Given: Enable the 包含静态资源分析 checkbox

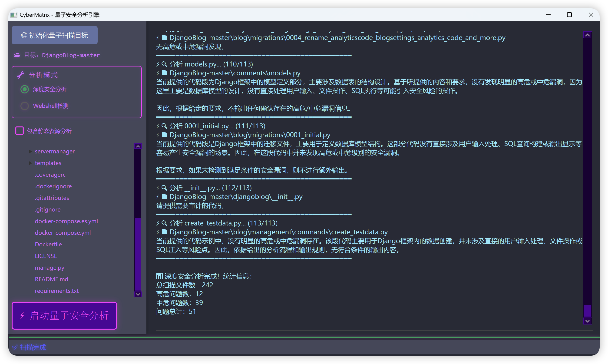Looking at the screenshot, I should [x=19, y=131].
